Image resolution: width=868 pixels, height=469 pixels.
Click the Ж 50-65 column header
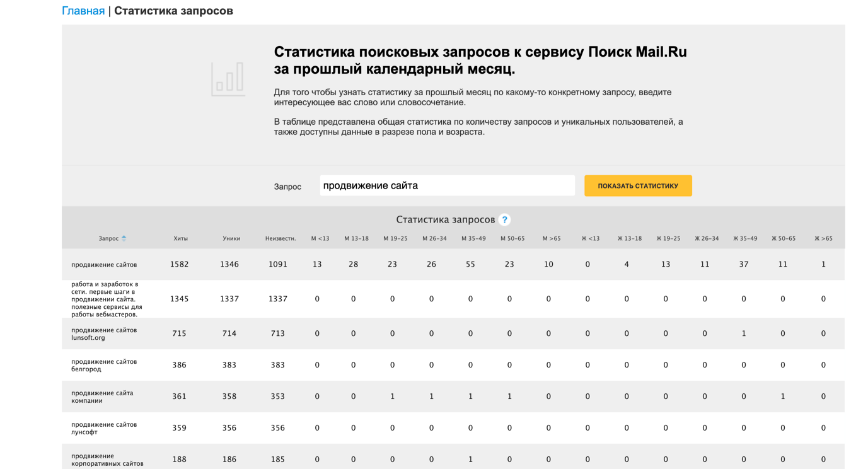784,238
